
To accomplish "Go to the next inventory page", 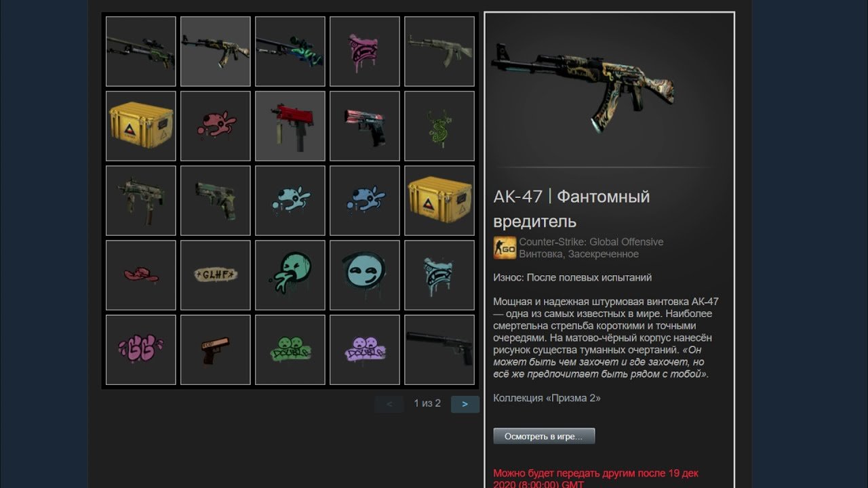I will [x=465, y=404].
